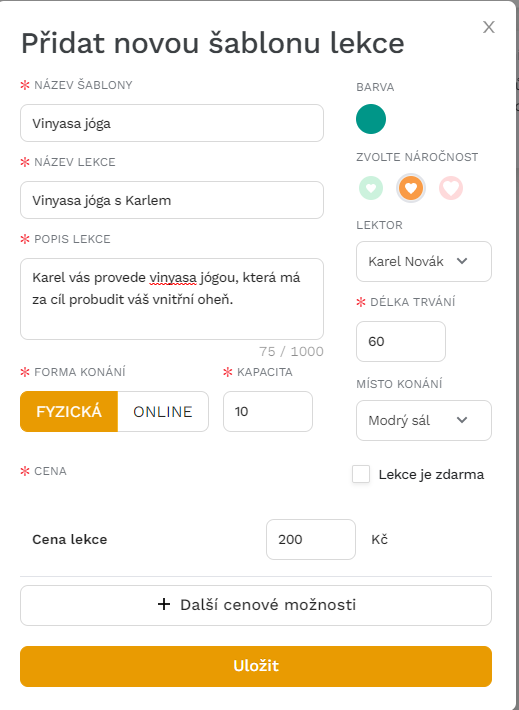519x710 pixels.
Task: Switch lesson form to ONLINE
Action: 163,412
